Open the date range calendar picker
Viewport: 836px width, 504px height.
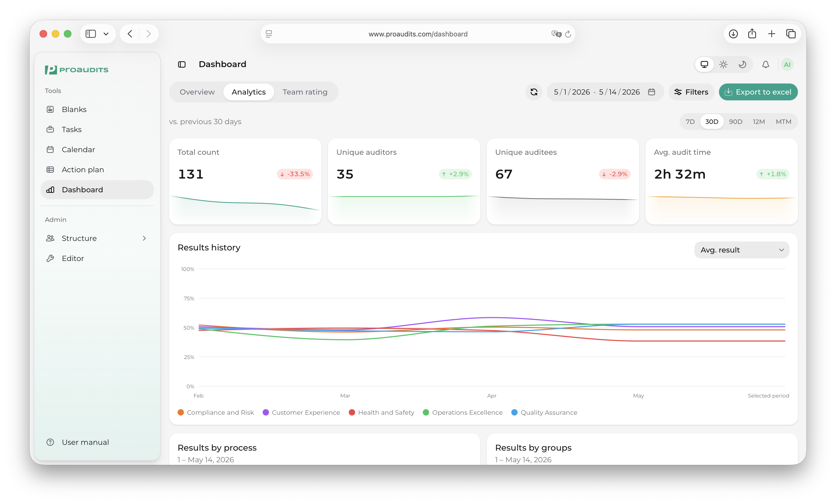pos(651,92)
